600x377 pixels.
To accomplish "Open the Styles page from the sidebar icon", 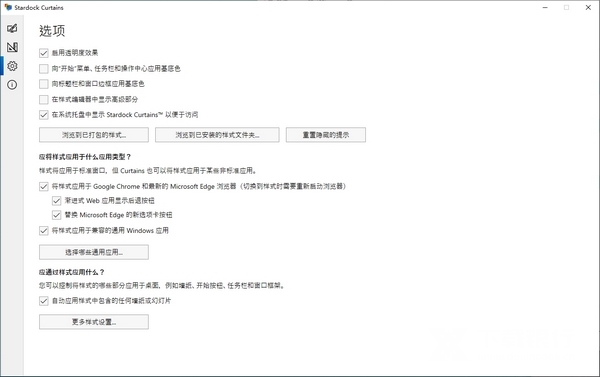I will 12,28.
